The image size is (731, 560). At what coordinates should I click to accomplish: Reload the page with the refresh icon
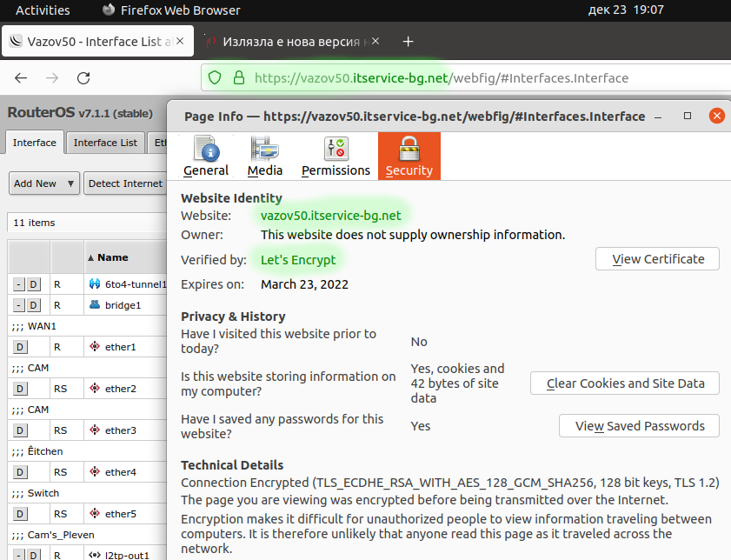pos(84,78)
